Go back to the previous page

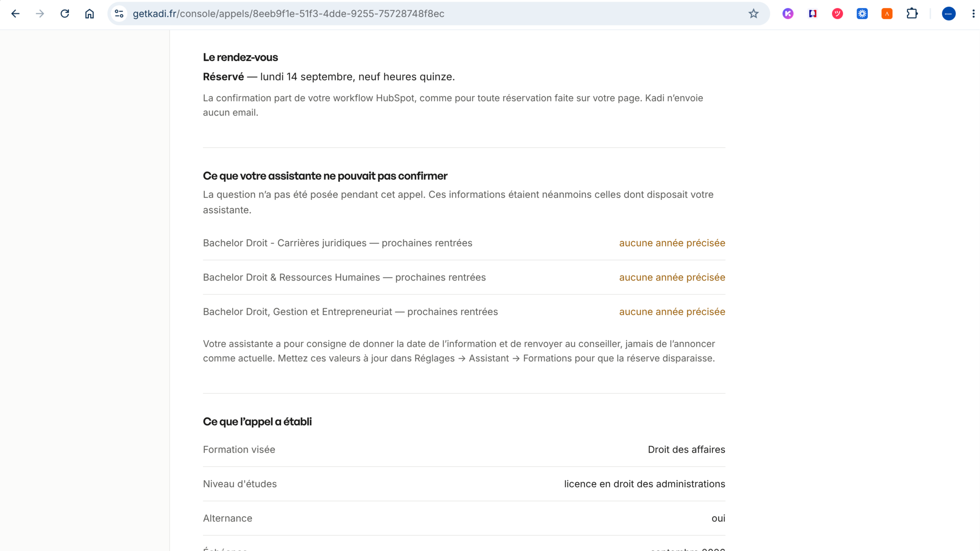[x=15, y=14]
